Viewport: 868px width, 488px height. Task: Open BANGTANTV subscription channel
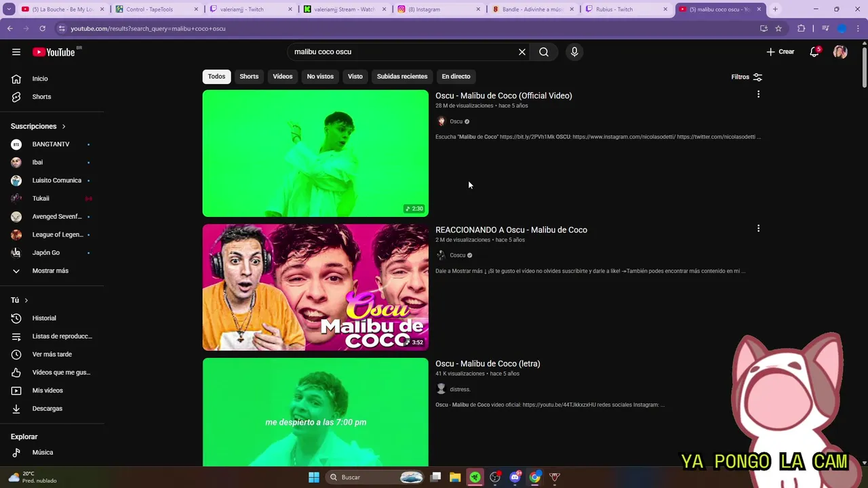(x=52, y=144)
